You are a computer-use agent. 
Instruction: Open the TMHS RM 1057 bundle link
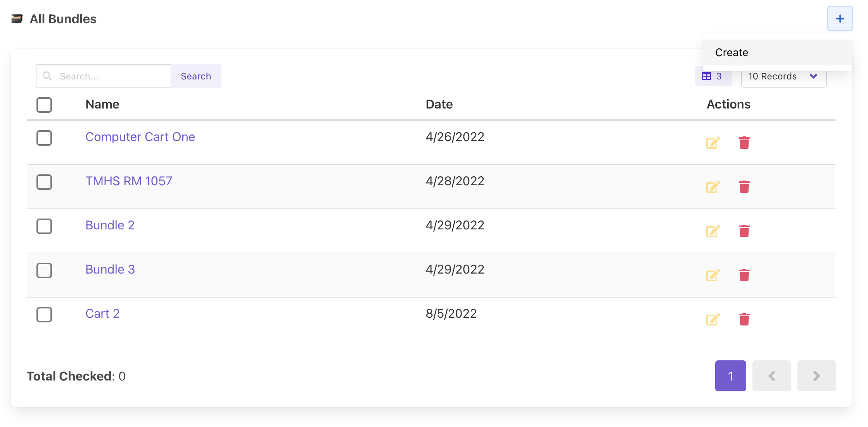pos(129,181)
